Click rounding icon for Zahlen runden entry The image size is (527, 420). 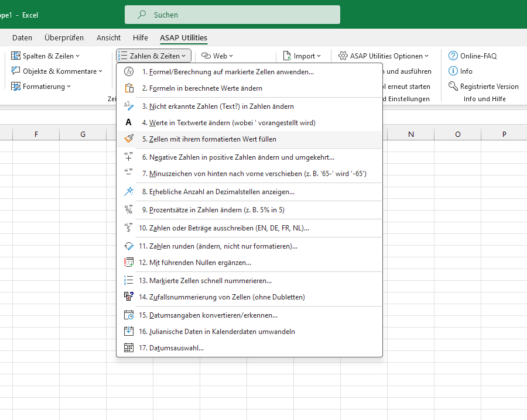pos(129,246)
